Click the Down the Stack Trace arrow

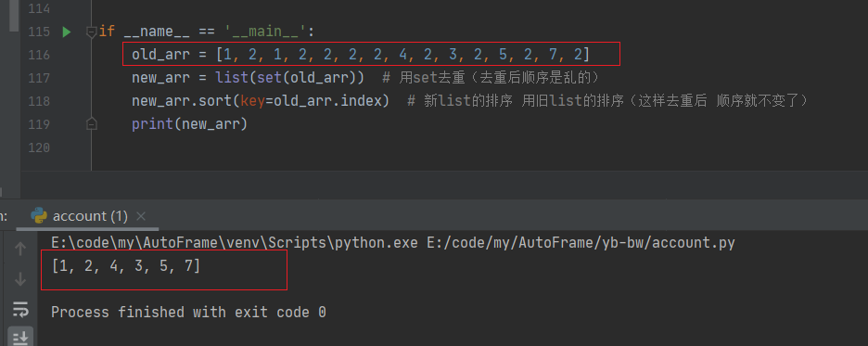point(20,279)
